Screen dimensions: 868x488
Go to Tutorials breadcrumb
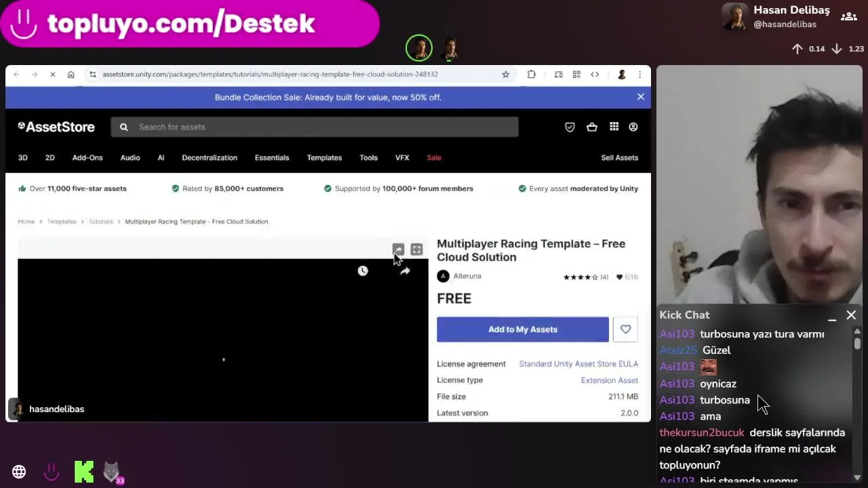tap(101, 222)
